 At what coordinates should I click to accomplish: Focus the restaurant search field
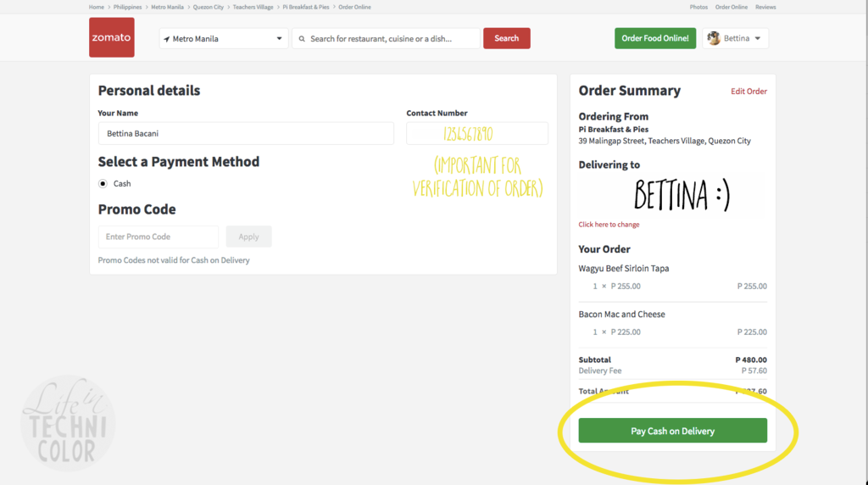tap(386, 39)
